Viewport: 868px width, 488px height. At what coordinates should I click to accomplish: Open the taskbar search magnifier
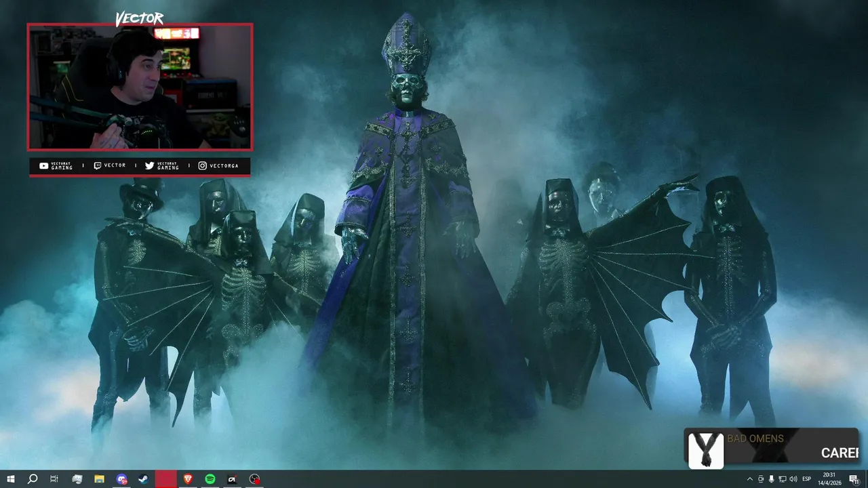[x=32, y=479]
